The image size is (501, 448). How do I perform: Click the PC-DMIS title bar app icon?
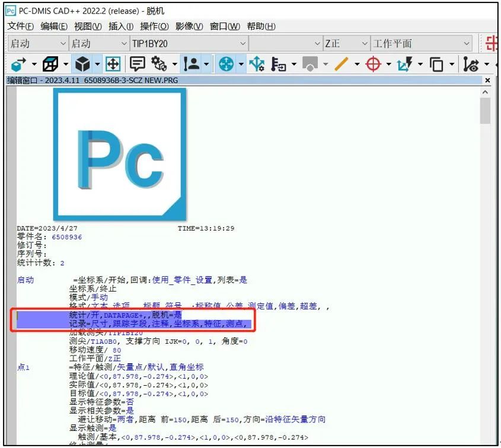(x=11, y=11)
